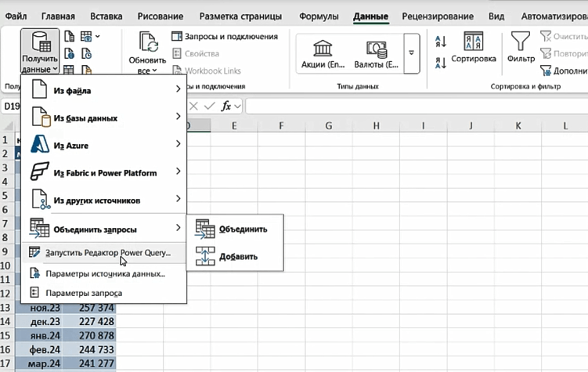The width and height of the screenshot is (588, 372).
Task: Switch to the Формулы tab
Action: point(319,16)
